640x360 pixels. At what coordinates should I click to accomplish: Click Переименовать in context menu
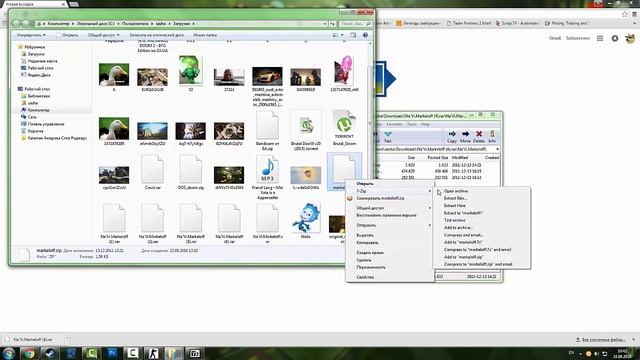371,267
